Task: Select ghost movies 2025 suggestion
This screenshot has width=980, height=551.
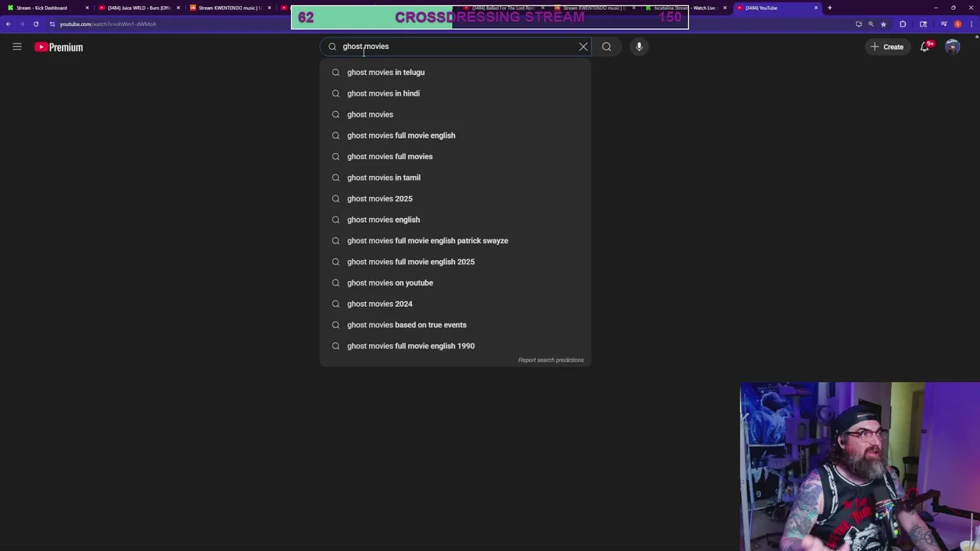Action: tap(456, 198)
